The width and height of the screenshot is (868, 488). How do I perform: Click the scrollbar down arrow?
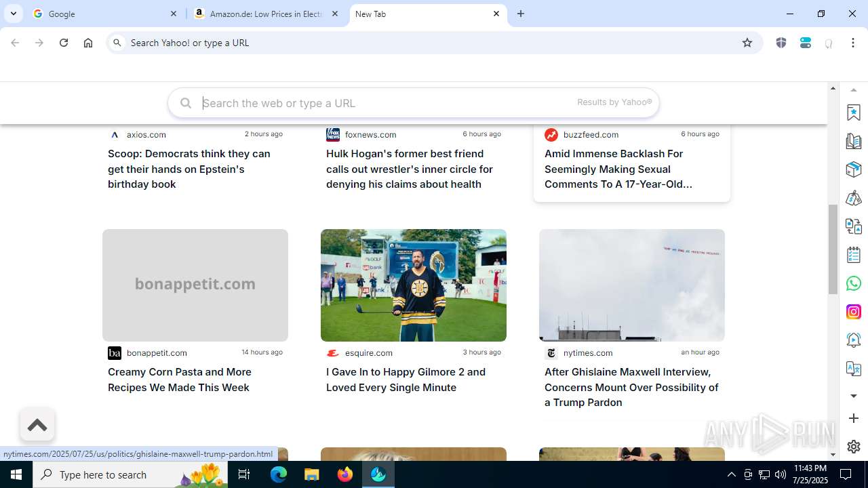coord(833,455)
